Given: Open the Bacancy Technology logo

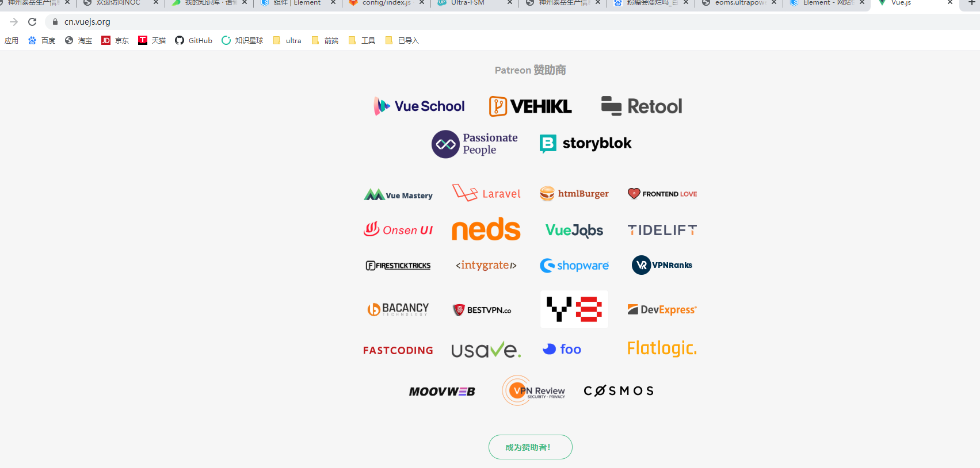Looking at the screenshot, I should 398,309.
